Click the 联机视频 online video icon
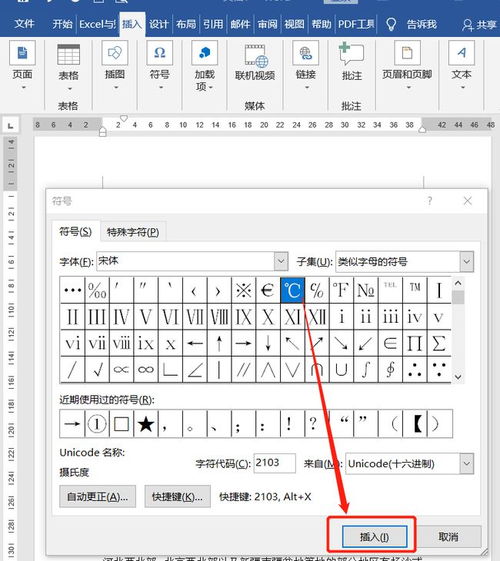The width and height of the screenshot is (500, 561). (255, 55)
